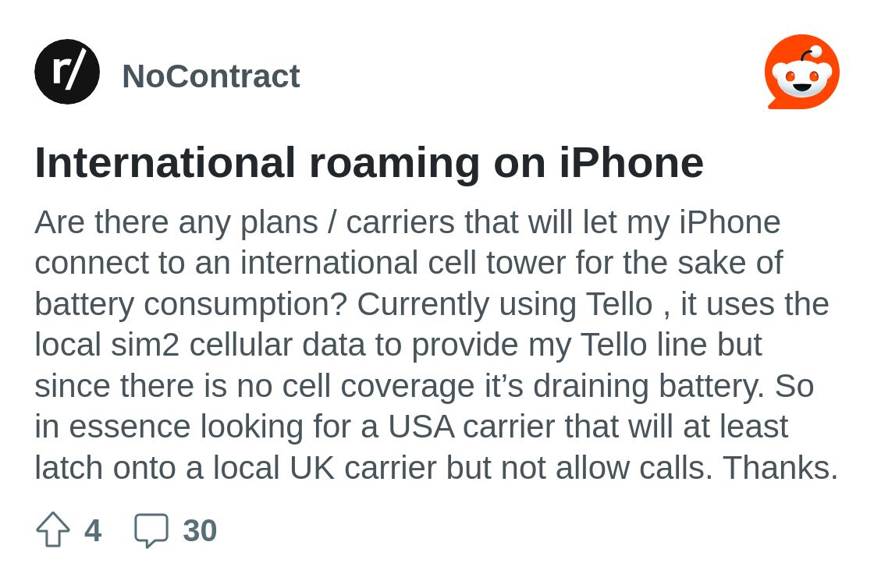Click the black r/ subreddit avatar

(67, 72)
